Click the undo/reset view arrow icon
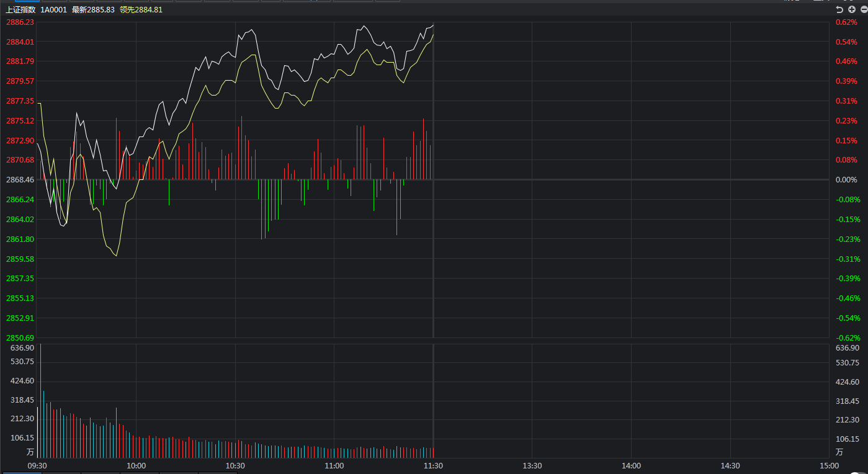868x474 pixels. point(839,9)
